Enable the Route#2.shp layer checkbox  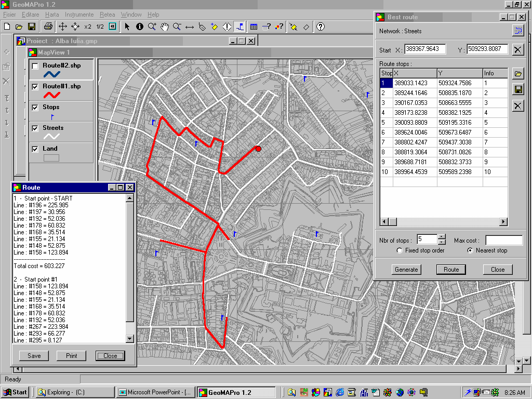click(35, 66)
